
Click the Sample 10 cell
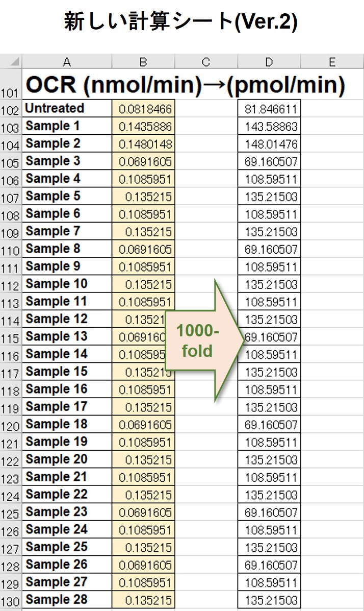click(x=67, y=284)
